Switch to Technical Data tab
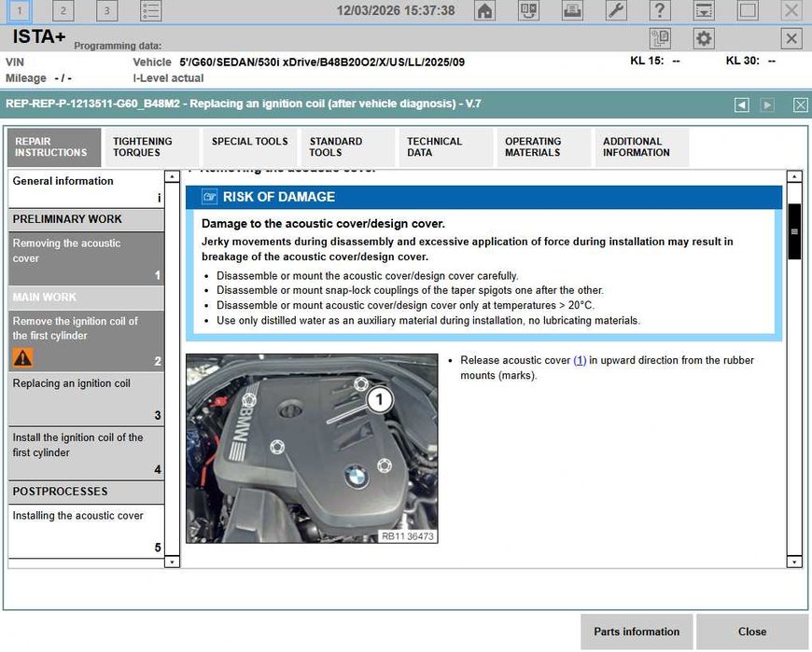 tap(445, 147)
